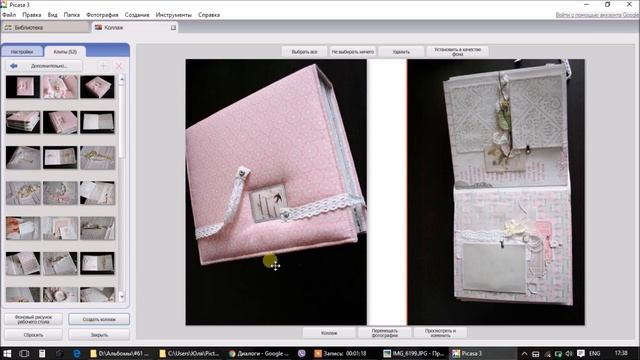Screen dimensions: 640x360
Task: Click the Закрыть button
Action: point(99,335)
